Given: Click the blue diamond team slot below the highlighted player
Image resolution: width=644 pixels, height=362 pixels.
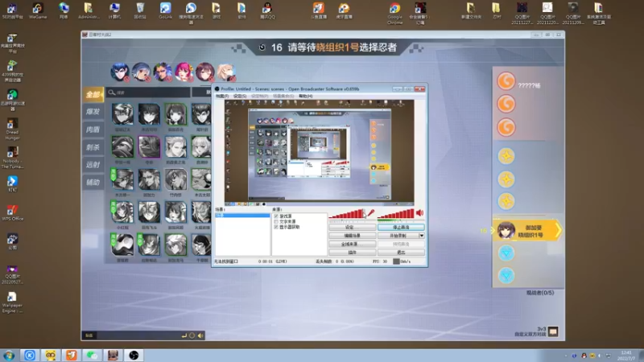Looking at the screenshot, I should click(x=506, y=253).
